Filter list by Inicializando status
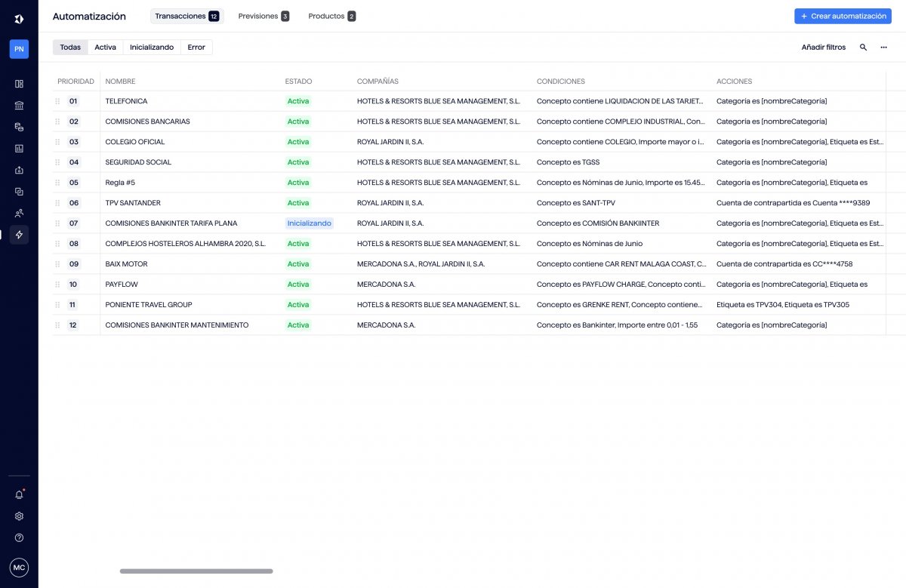906x588 pixels. [151, 48]
